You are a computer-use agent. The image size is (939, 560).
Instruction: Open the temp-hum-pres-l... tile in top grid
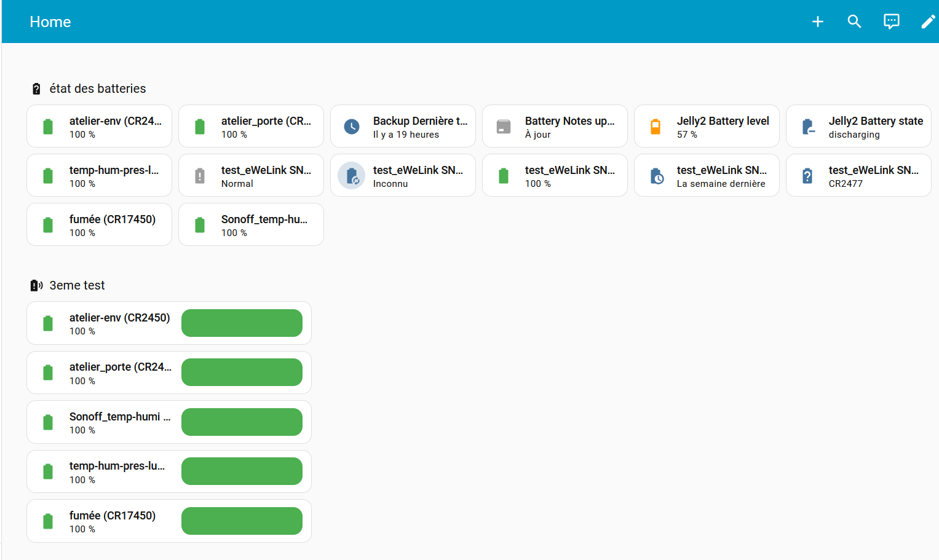point(99,176)
